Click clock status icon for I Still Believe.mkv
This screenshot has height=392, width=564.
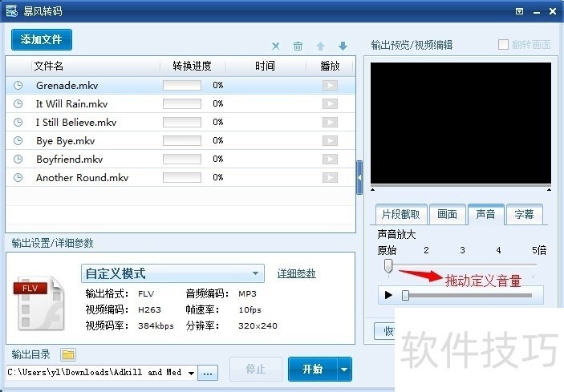[x=18, y=122]
